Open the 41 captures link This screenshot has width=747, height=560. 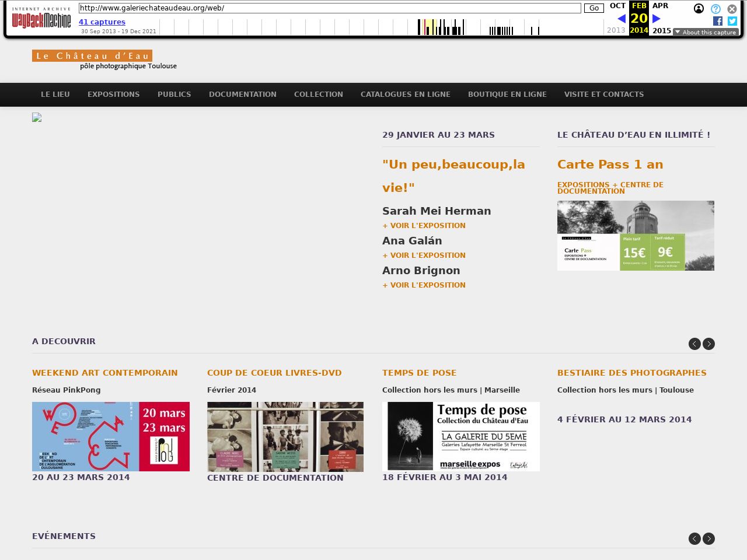coord(102,22)
